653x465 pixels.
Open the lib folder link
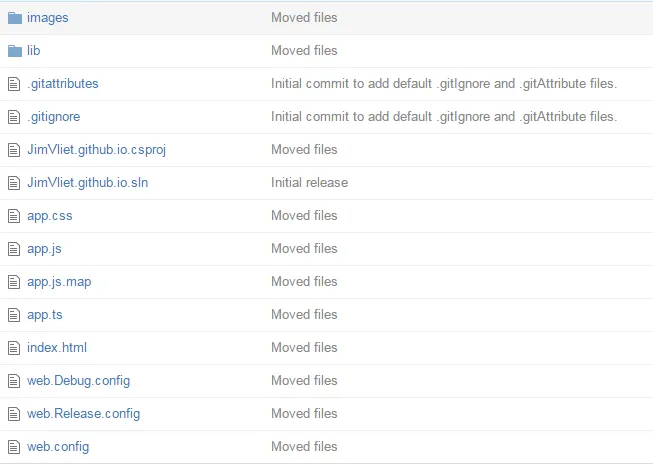point(34,51)
